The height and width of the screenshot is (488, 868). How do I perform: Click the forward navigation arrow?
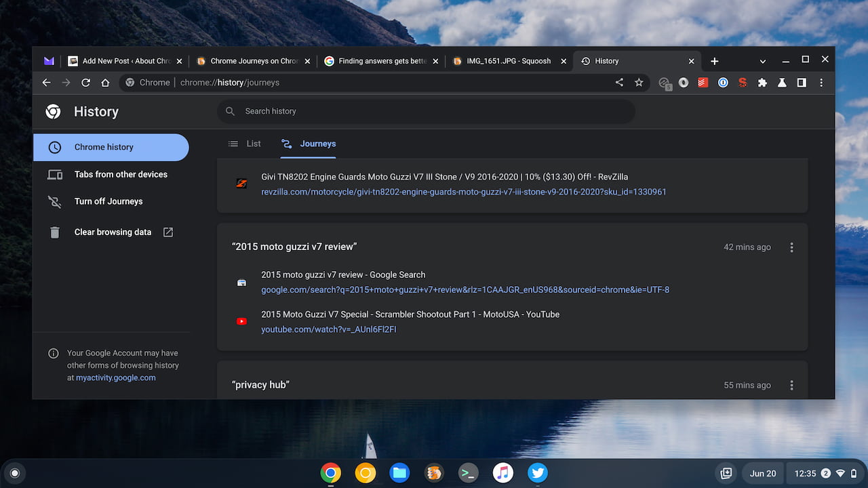coord(66,83)
